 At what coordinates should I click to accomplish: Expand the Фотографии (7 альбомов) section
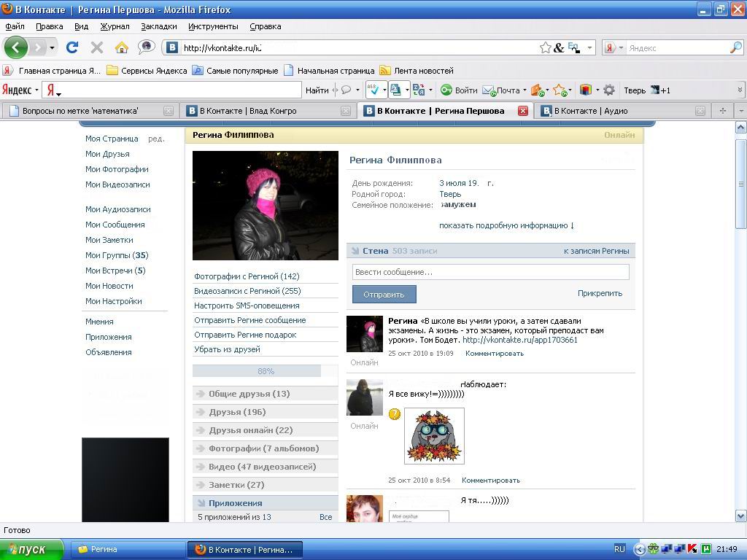[x=266, y=448]
